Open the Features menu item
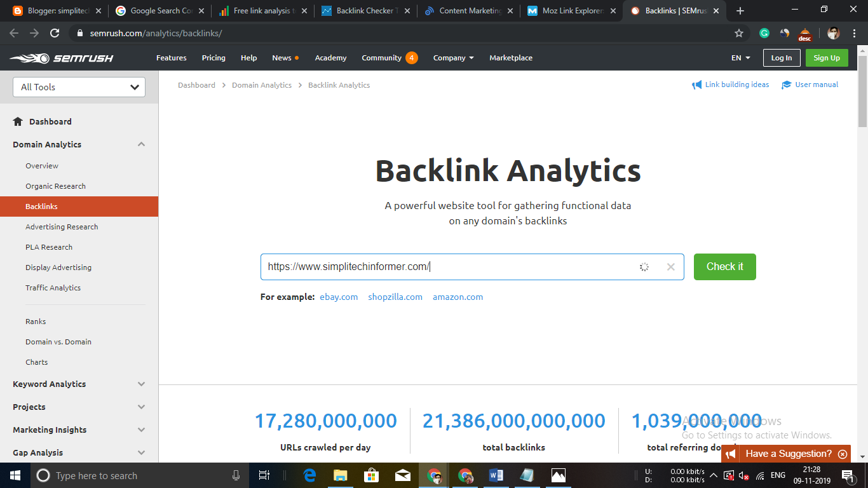 pyautogui.click(x=172, y=58)
